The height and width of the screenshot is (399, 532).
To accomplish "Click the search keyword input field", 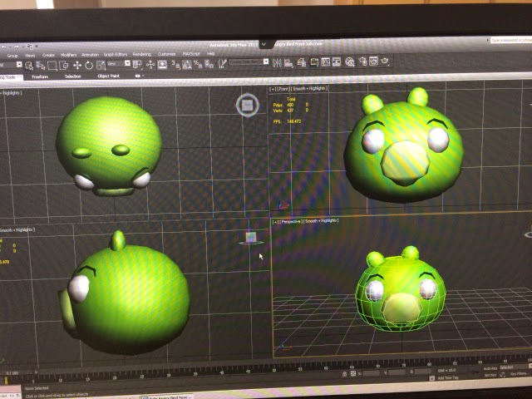I will click(x=511, y=41).
